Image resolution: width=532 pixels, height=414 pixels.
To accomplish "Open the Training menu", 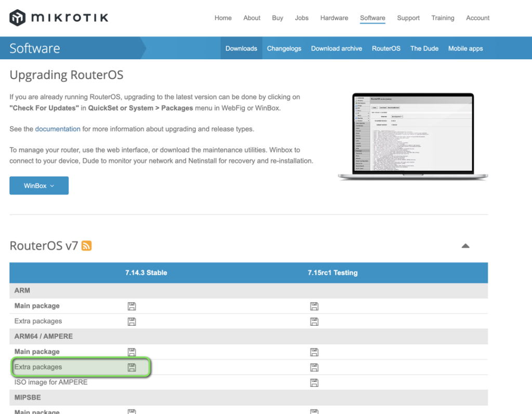I will click(443, 18).
